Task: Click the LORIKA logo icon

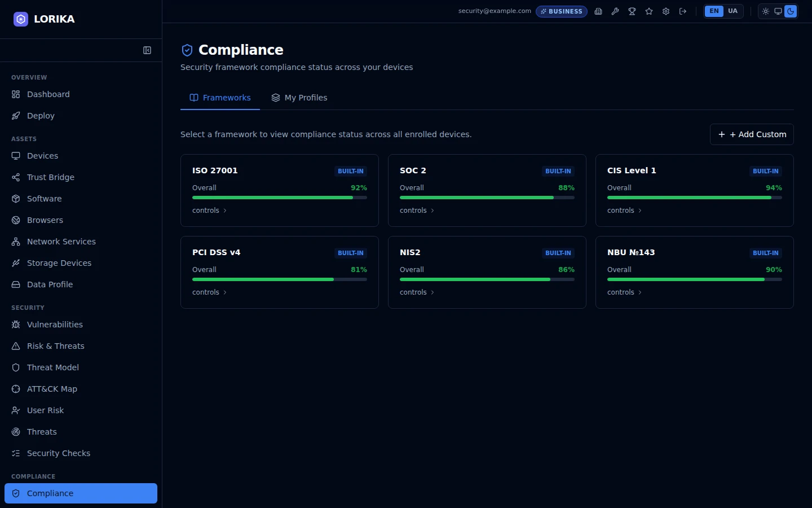Action: point(21,19)
